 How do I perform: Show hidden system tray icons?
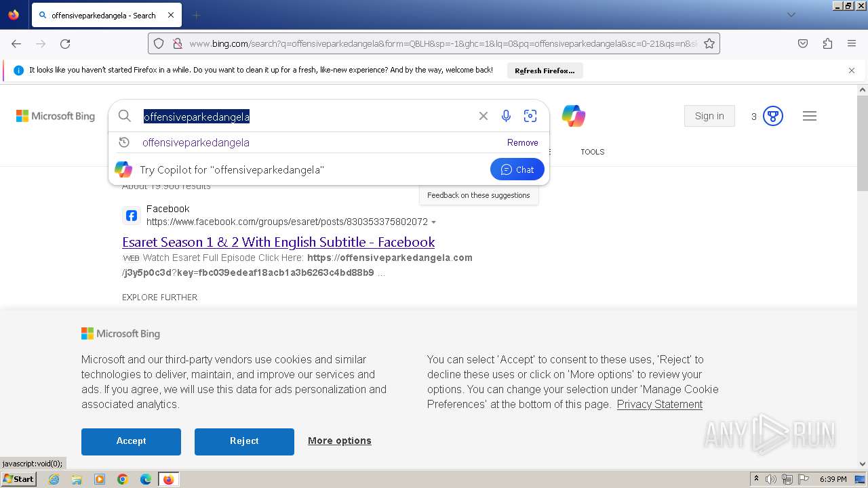pyautogui.click(x=756, y=479)
